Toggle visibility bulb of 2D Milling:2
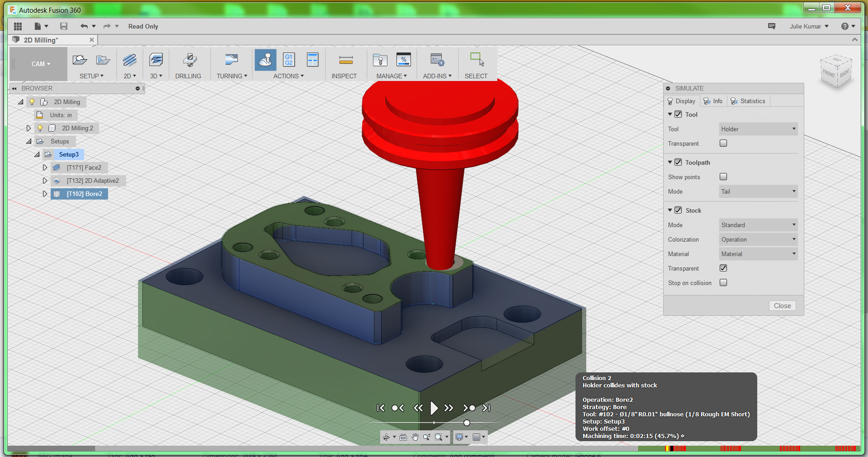868x457 pixels. [40, 128]
